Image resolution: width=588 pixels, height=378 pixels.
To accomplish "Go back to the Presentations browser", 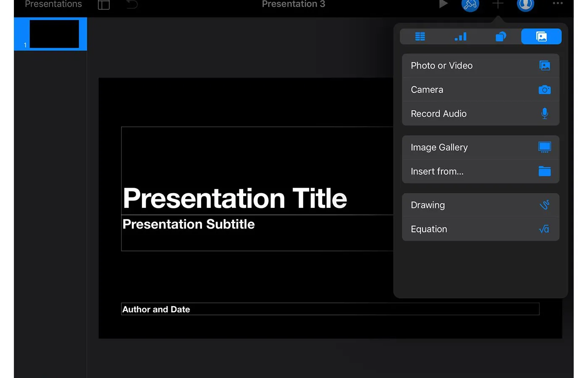I will tap(53, 5).
